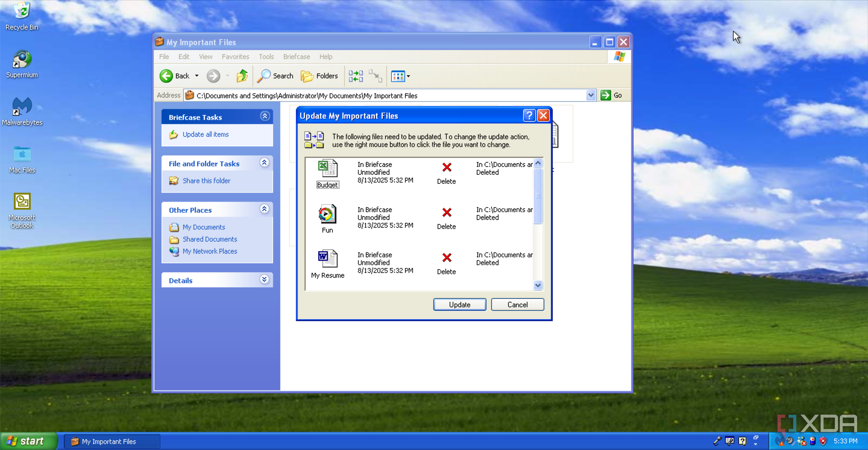Click the Security Center shield tray icon

(823, 441)
